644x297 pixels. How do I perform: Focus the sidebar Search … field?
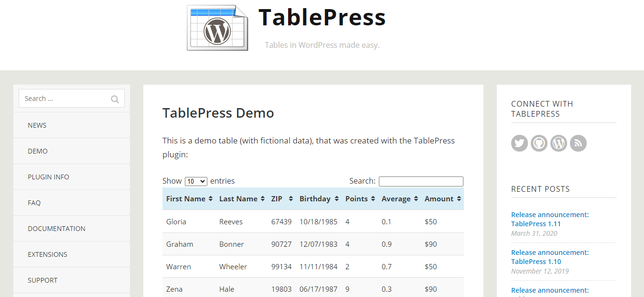pyautogui.click(x=72, y=99)
